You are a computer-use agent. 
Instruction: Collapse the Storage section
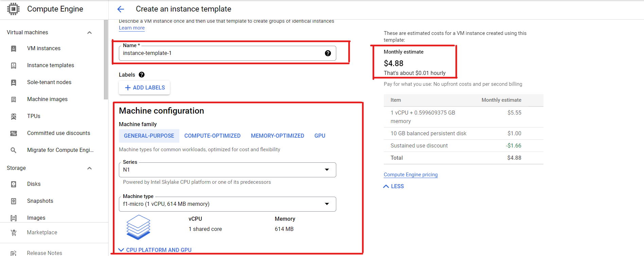tap(90, 168)
